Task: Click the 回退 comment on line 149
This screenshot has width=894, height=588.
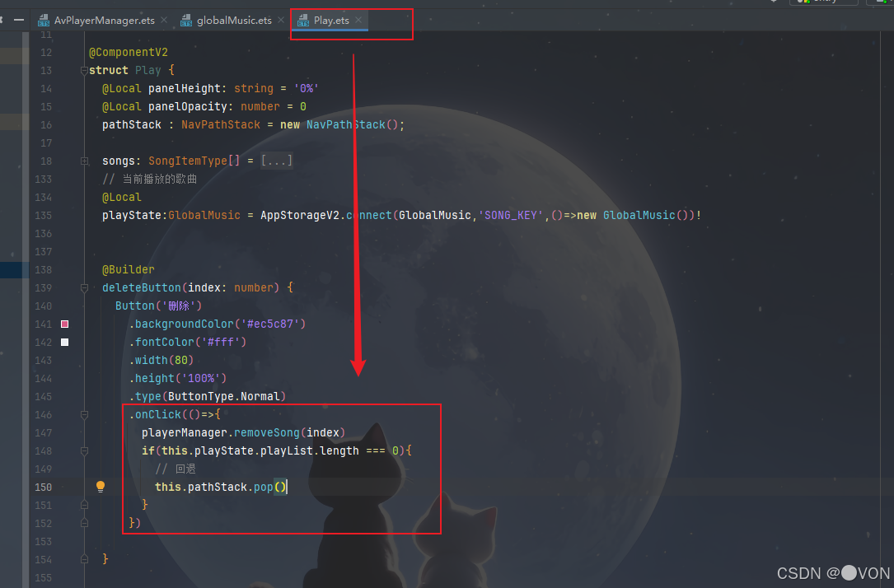Action: point(176,469)
